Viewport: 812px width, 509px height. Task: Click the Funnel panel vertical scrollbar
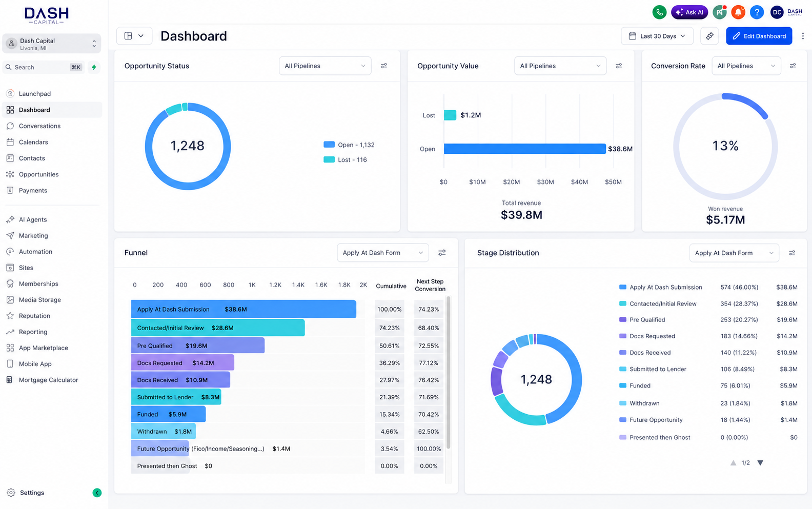pos(449,373)
